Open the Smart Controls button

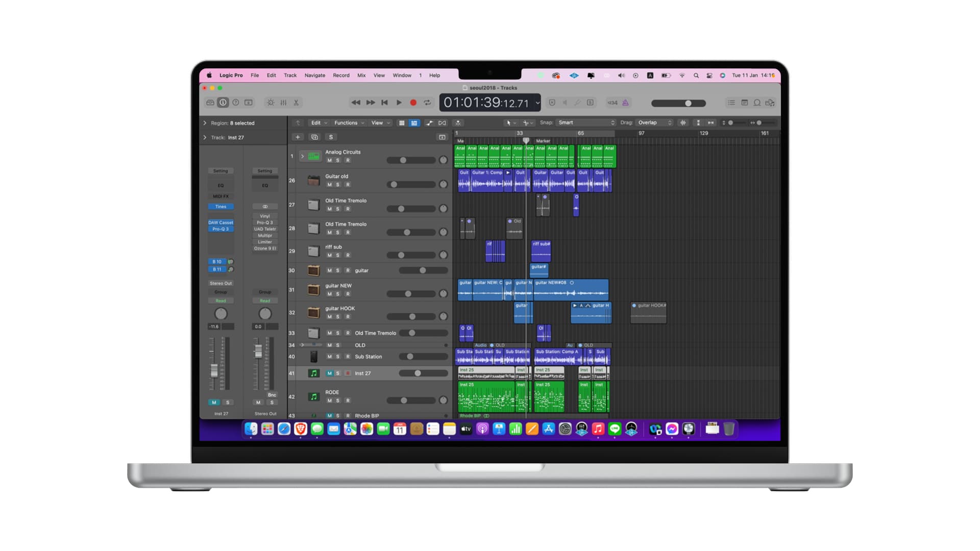click(271, 103)
